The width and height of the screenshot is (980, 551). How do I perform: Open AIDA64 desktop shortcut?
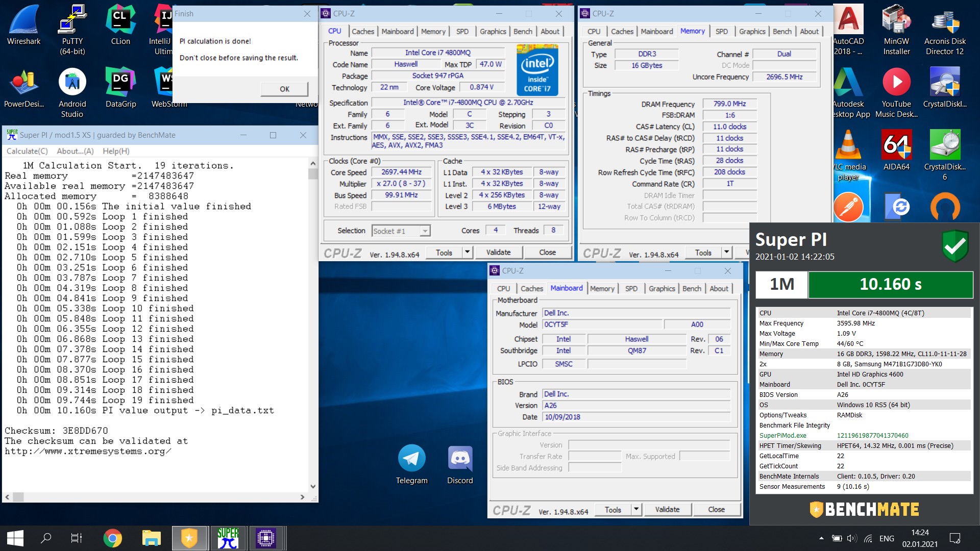(x=896, y=151)
